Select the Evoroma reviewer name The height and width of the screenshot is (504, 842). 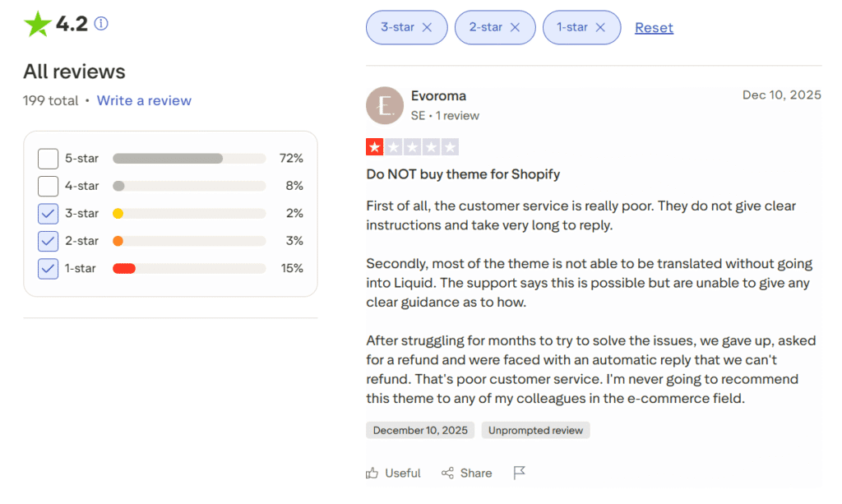[x=438, y=95]
